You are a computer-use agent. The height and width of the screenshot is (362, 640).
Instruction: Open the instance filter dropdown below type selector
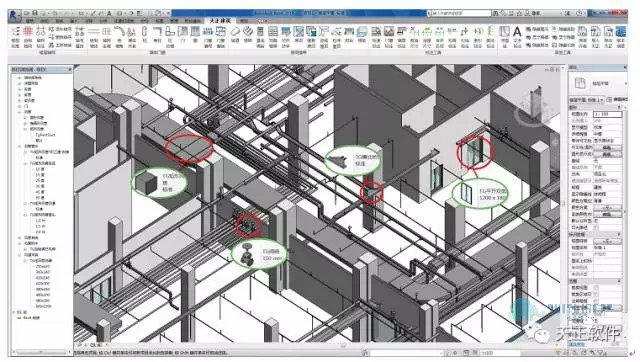tap(587, 100)
